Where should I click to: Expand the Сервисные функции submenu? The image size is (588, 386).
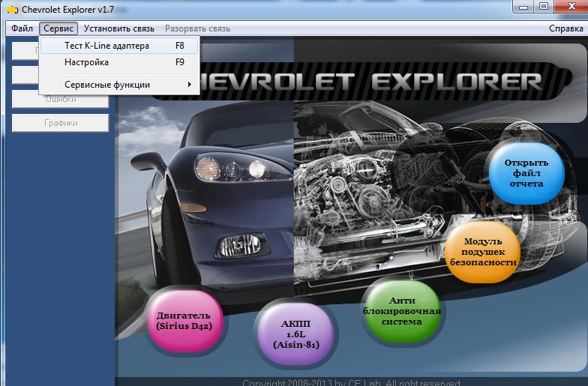pyautogui.click(x=119, y=85)
